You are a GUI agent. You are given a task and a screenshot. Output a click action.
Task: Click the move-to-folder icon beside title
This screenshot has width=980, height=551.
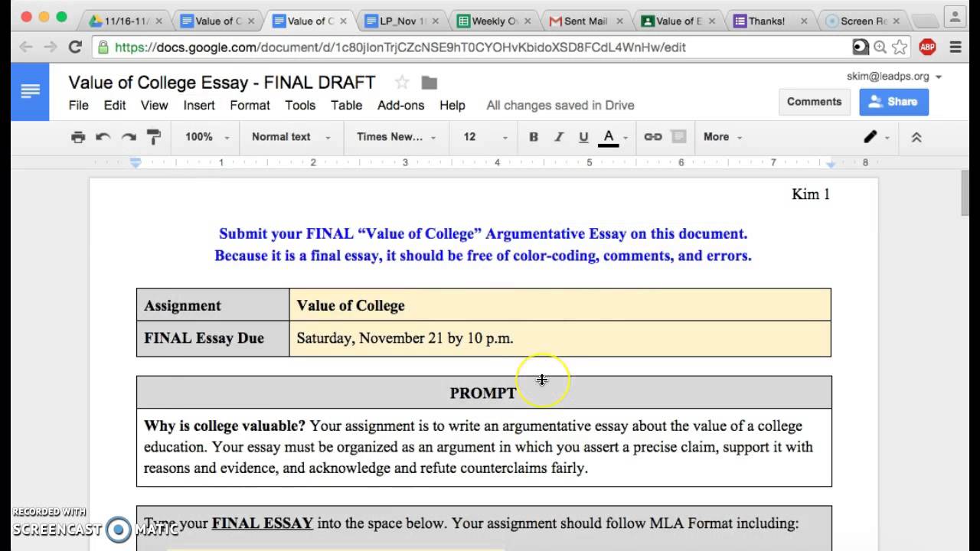(429, 83)
